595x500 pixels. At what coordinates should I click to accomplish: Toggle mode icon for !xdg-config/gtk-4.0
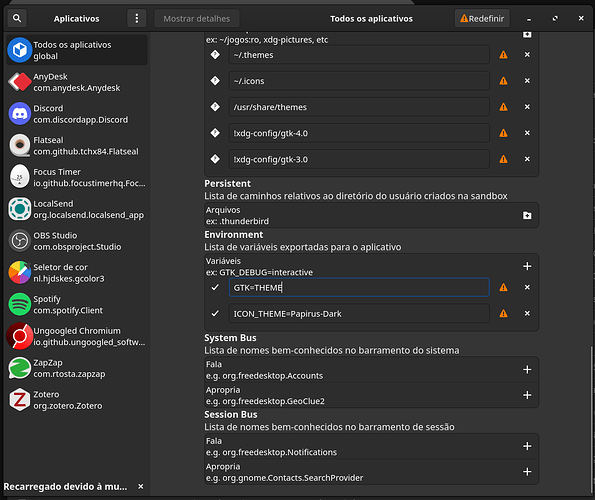click(215, 133)
